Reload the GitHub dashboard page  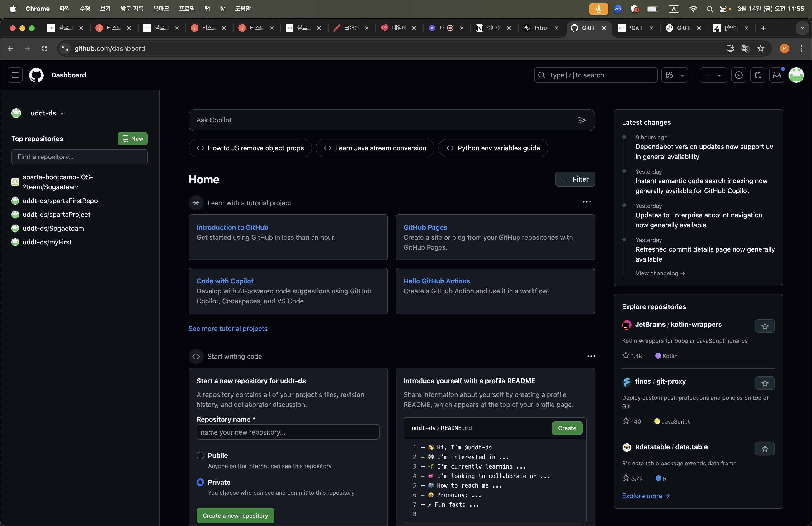point(44,48)
